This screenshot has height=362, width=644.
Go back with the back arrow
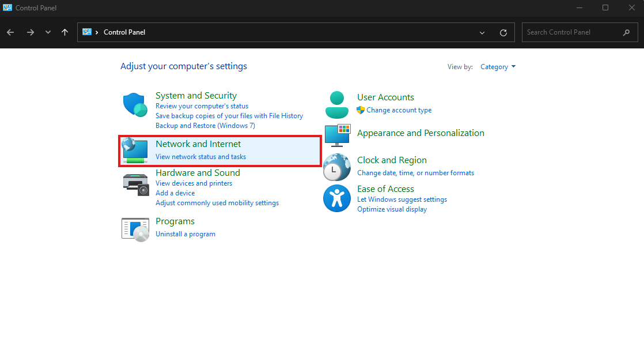click(x=11, y=32)
